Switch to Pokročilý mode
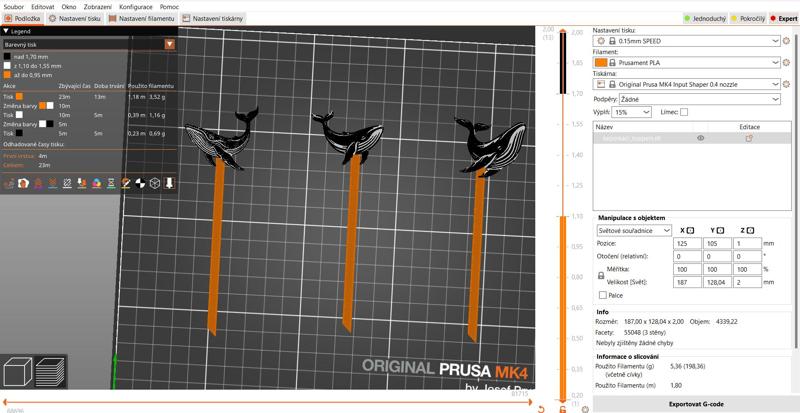 [748, 18]
